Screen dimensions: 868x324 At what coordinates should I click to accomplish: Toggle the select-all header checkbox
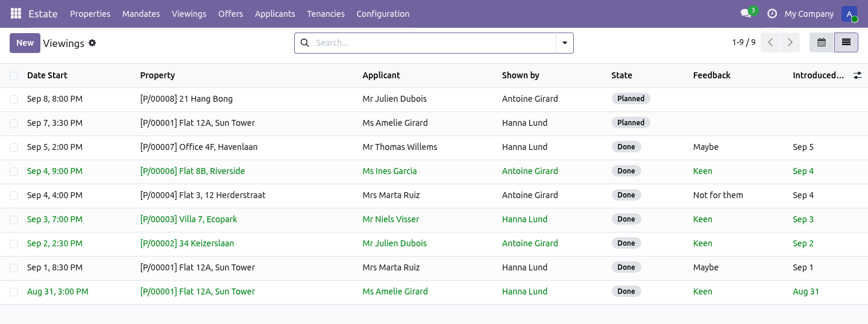pyautogui.click(x=14, y=76)
